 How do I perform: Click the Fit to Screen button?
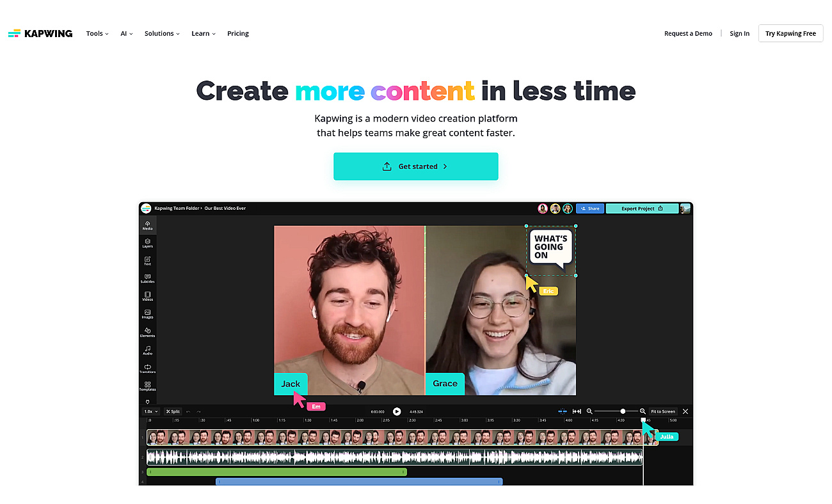pyautogui.click(x=663, y=411)
